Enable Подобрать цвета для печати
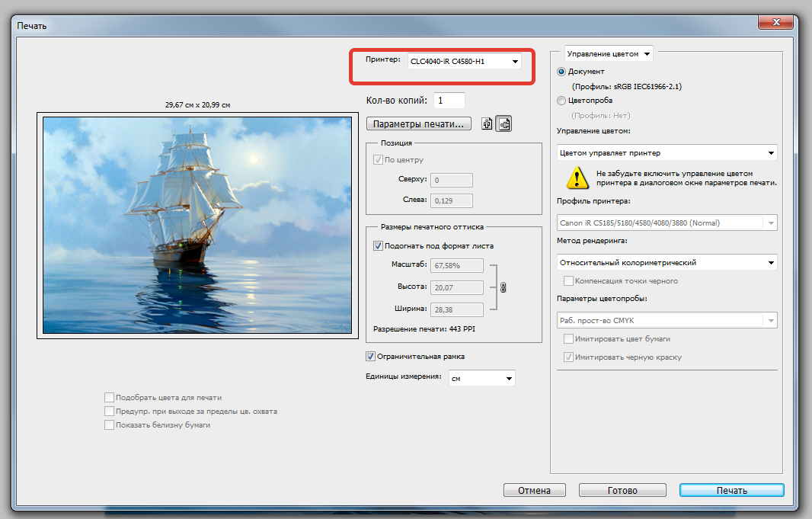The width and height of the screenshot is (812, 519). click(109, 397)
